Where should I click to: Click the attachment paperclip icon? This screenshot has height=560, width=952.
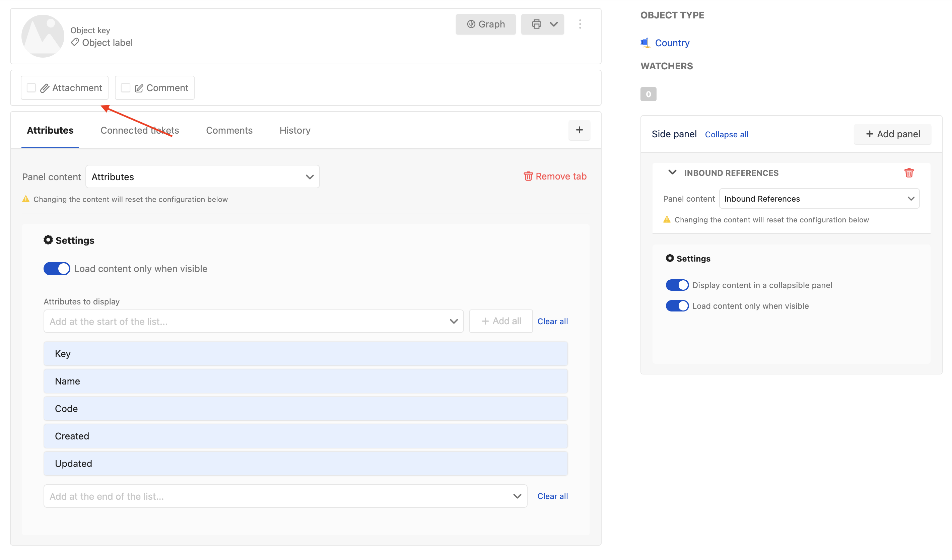[45, 87]
